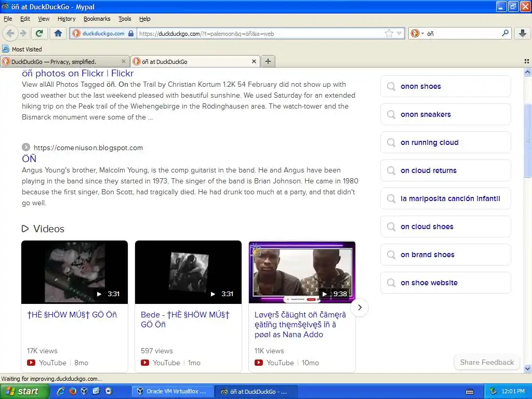The height and width of the screenshot is (399, 532).
Task: Open the Help menu
Action: click(x=145, y=19)
